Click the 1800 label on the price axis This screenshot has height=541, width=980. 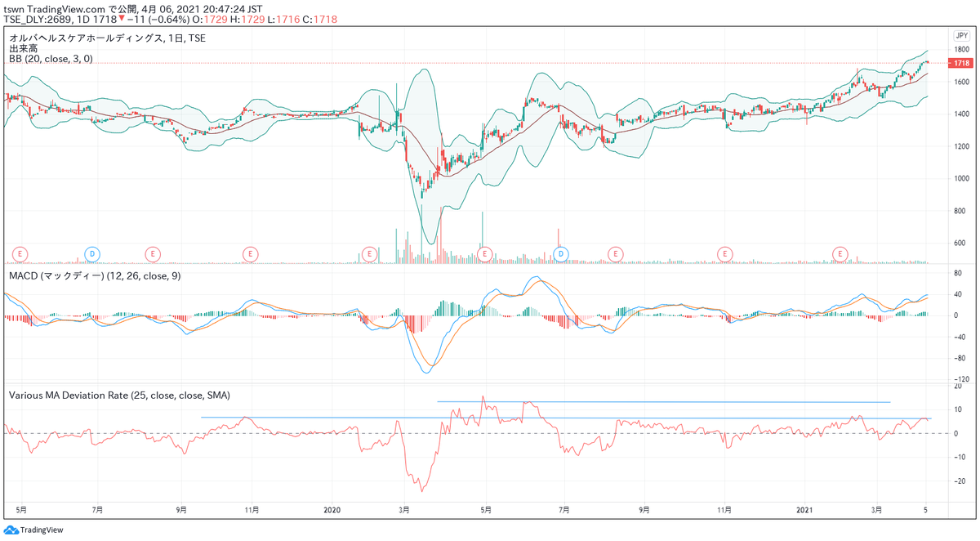[961, 50]
